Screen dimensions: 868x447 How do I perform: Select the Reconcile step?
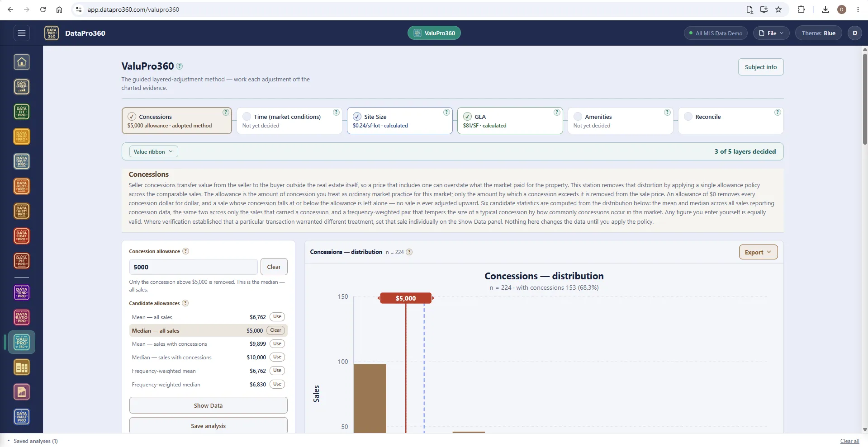(x=731, y=121)
